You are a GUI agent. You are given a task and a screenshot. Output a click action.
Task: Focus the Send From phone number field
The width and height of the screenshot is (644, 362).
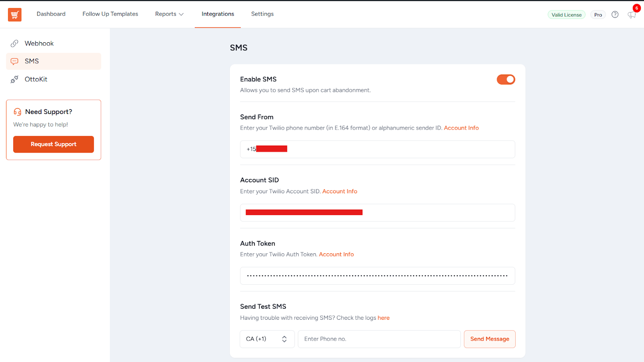click(378, 149)
